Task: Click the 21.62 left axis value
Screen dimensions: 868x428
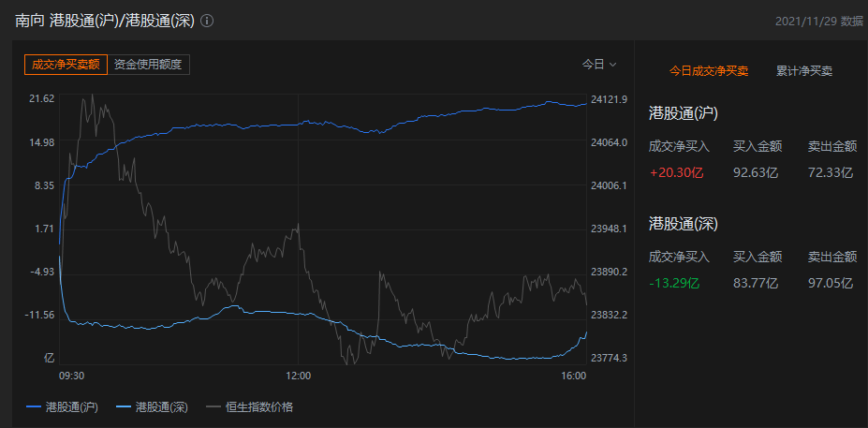Action: click(x=44, y=99)
